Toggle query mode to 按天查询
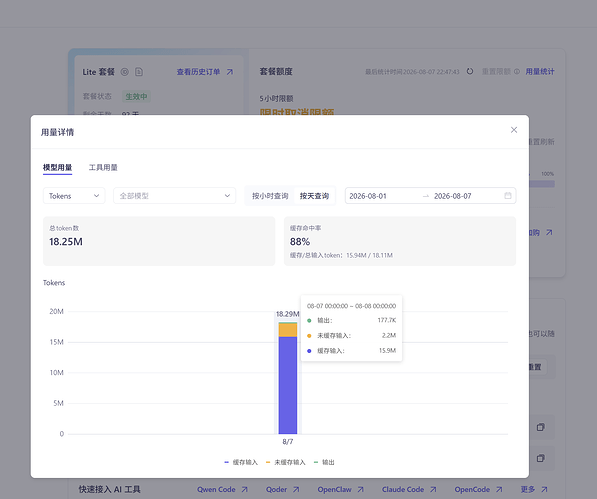597x499 pixels. tap(314, 196)
